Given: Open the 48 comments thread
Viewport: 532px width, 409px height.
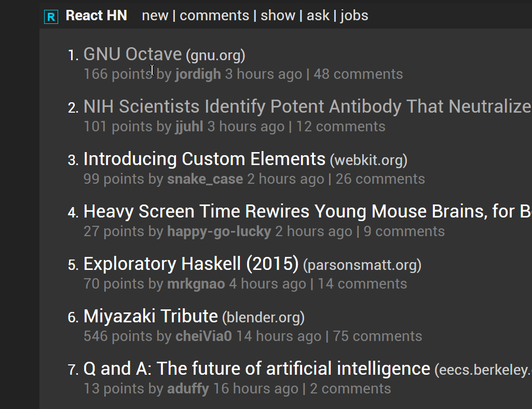Looking at the screenshot, I should [358, 74].
